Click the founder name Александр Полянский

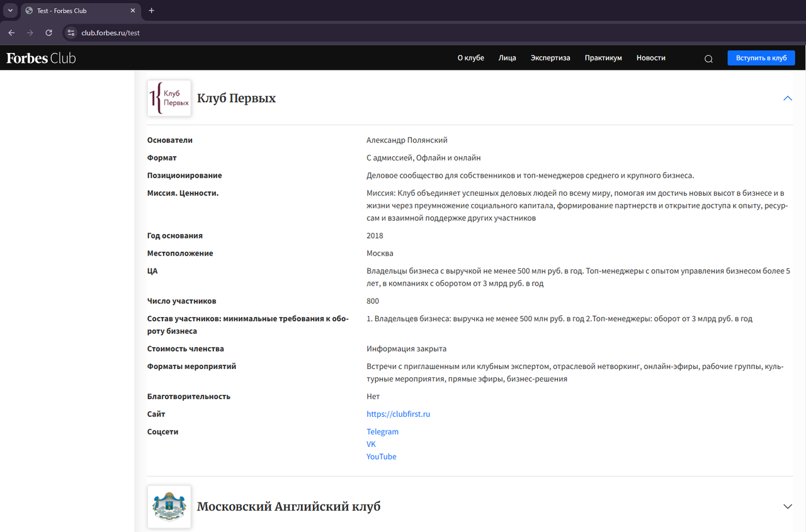pyautogui.click(x=407, y=140)
